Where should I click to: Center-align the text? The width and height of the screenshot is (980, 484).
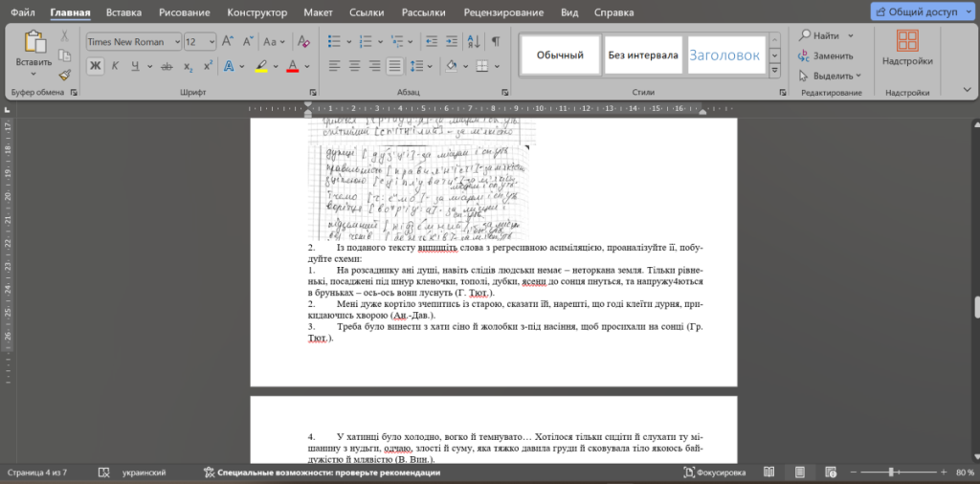[x=354, y=66]
